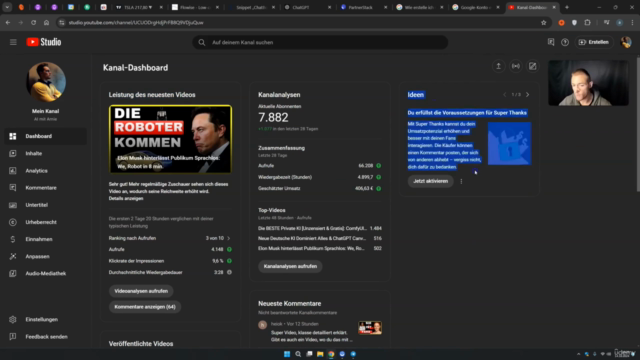Open a new browser tab with plus
This screenshot has width=640, height=360.
[x=567, y=7]
